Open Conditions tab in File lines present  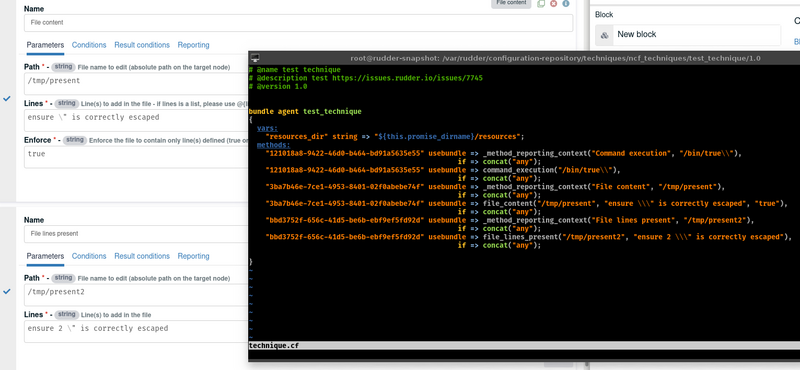(x=89, y=256)
